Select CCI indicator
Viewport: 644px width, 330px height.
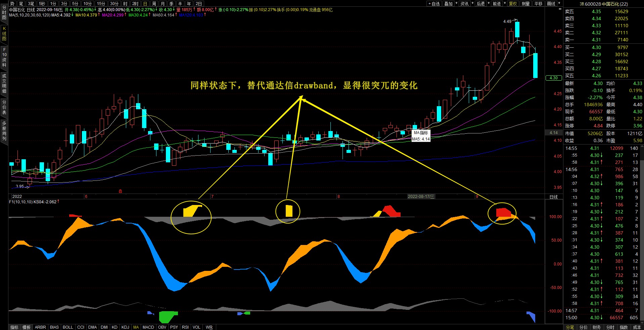coord(81,327)
